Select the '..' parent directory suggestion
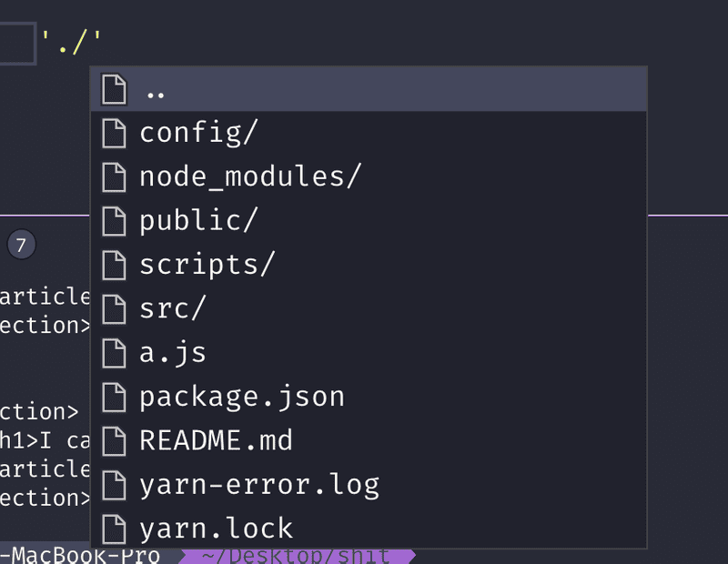 coord(155,90)
